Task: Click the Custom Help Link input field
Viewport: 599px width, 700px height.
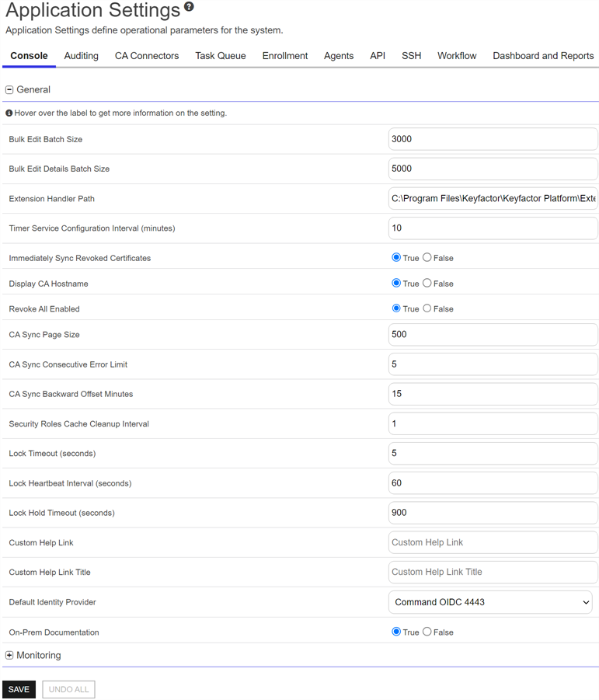Action: coord(493,542)
